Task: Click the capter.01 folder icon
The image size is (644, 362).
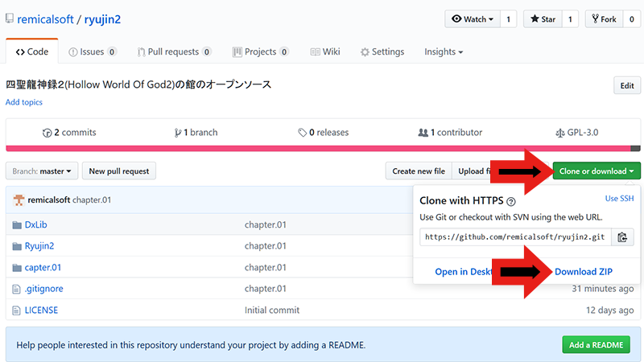Action: coord(17,268)
